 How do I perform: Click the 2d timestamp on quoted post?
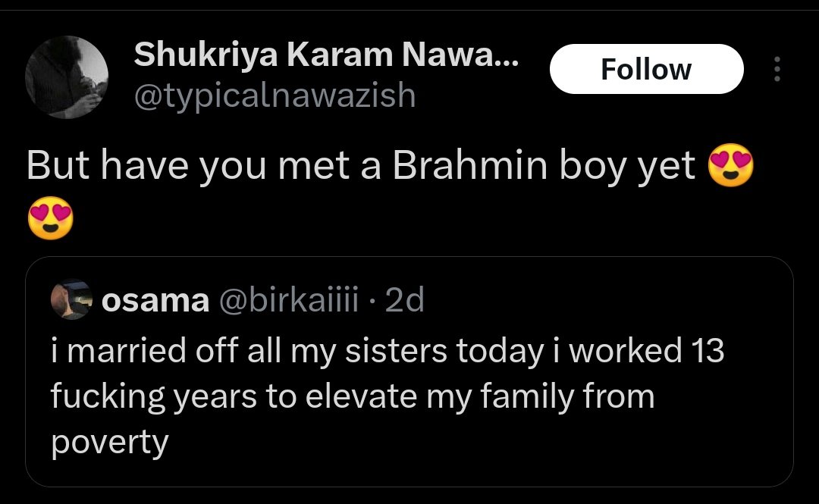click(404, 301)
